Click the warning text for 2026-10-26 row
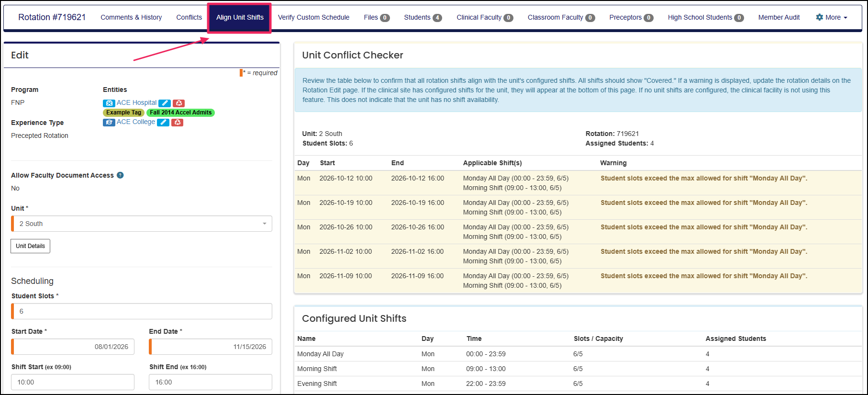 pos(704,227)
